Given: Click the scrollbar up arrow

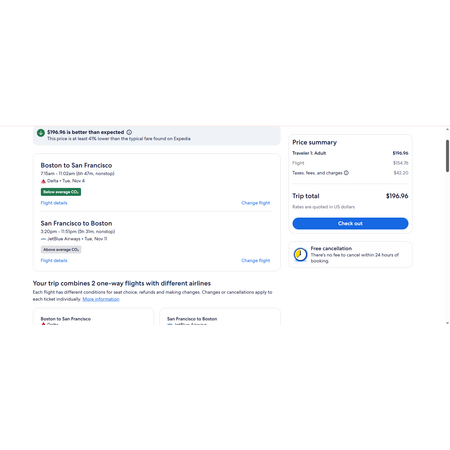Looking at the screenshot, I should coord(447,129).
